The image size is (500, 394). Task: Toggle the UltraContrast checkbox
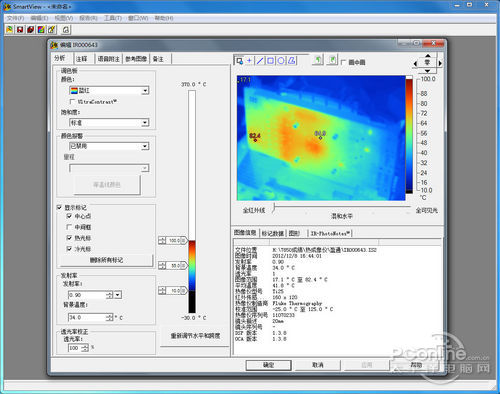click(x=72, y=101)
